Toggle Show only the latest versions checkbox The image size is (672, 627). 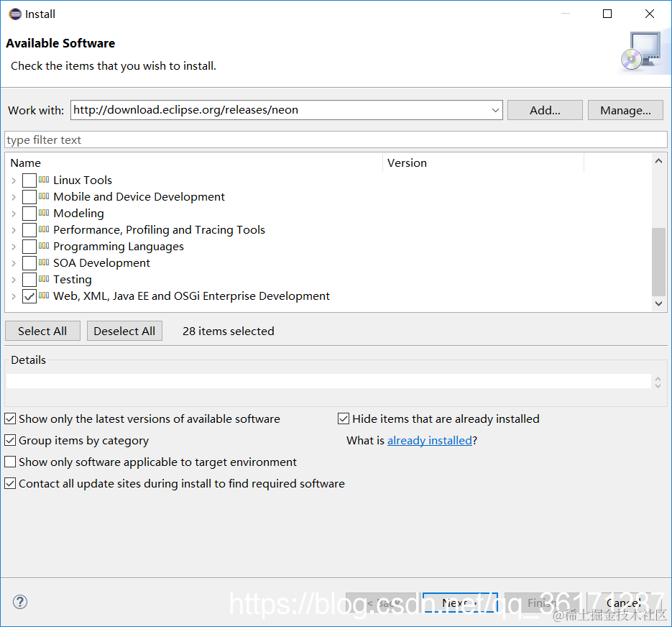pos(10,418)
